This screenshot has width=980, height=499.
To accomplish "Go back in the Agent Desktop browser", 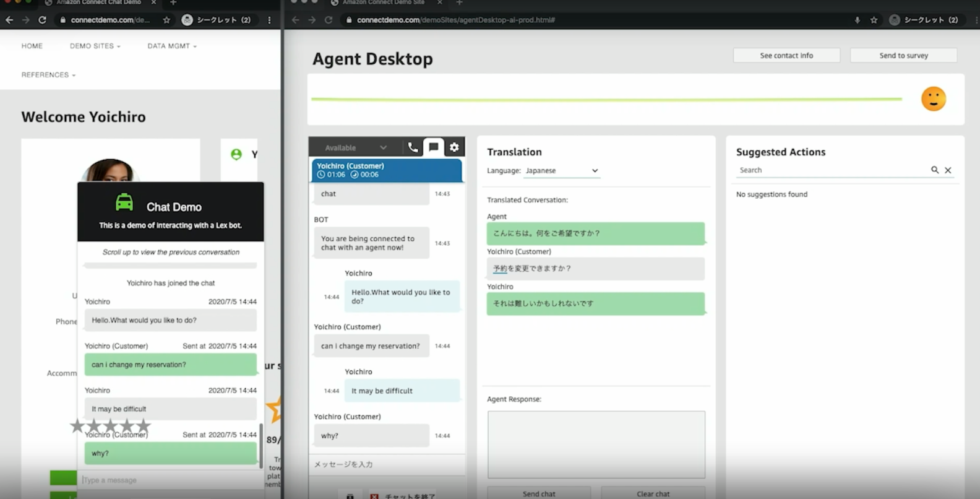I will pyautogui.click(x=296, y=20).
